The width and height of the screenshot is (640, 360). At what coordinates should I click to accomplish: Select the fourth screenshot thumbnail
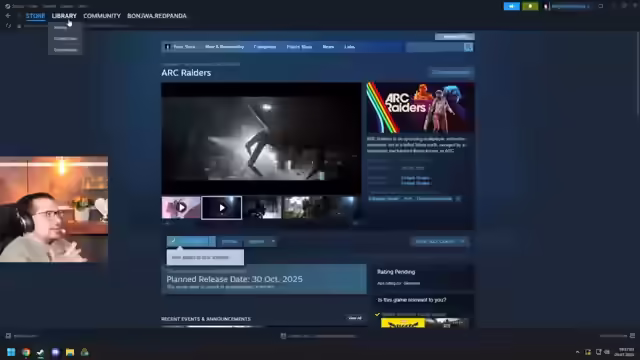click(x=303, y=208)
